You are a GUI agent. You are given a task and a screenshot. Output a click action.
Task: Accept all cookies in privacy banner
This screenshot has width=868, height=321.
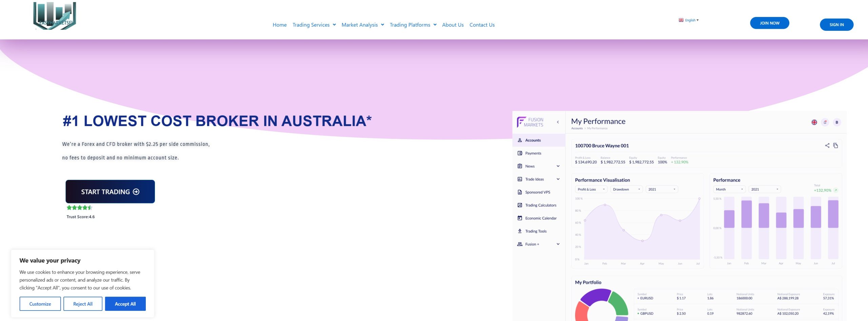pos(125,304)
